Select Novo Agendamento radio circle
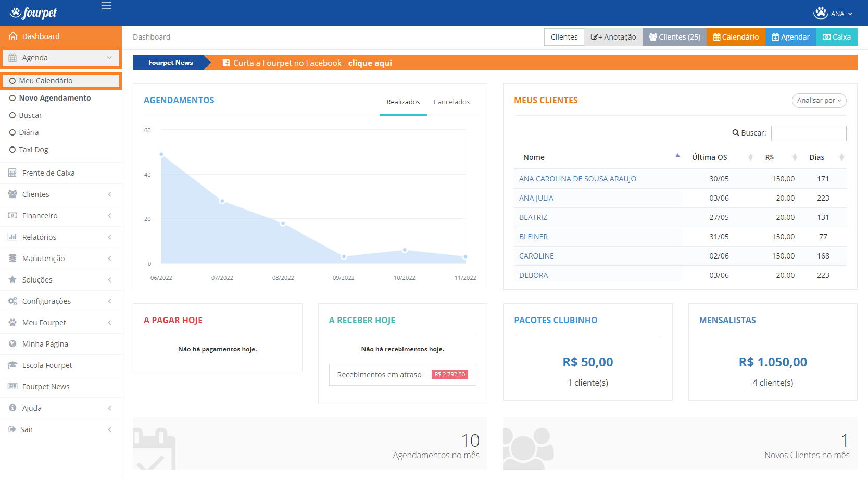The height and width of the screenshot is (479, 868). click(x=12, y=98)
